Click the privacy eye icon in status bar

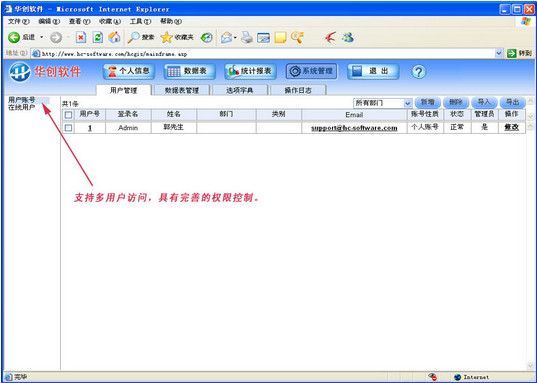432,377
